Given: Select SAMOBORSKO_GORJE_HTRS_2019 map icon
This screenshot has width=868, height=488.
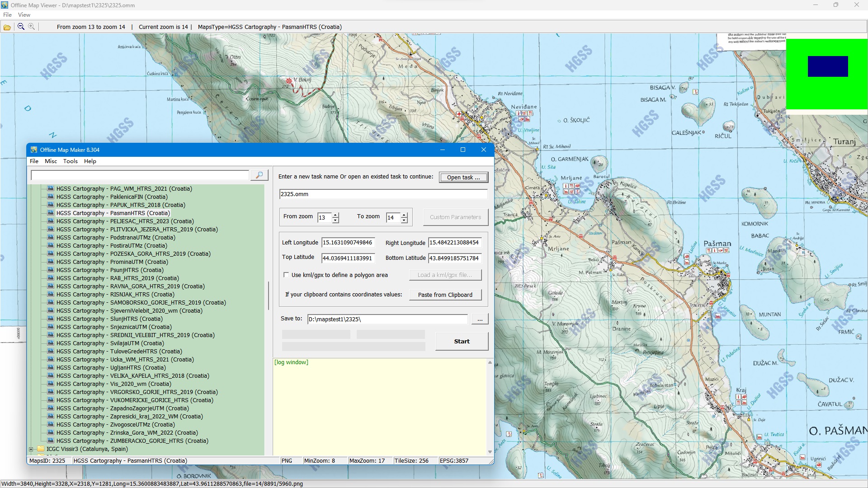Looking at the screenshot, I should pyautogui.click(x=51, y=302).
